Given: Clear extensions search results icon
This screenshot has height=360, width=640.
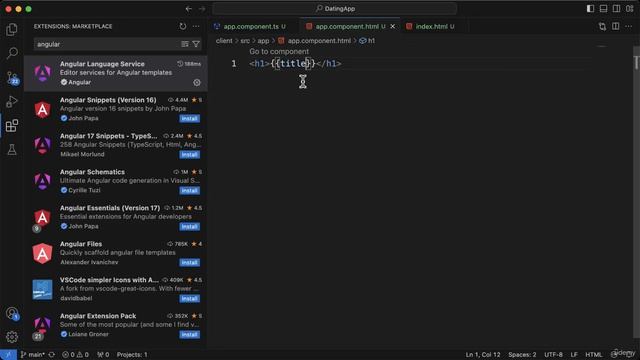Looking at the screenshot, I should click(x=185, y=44).
